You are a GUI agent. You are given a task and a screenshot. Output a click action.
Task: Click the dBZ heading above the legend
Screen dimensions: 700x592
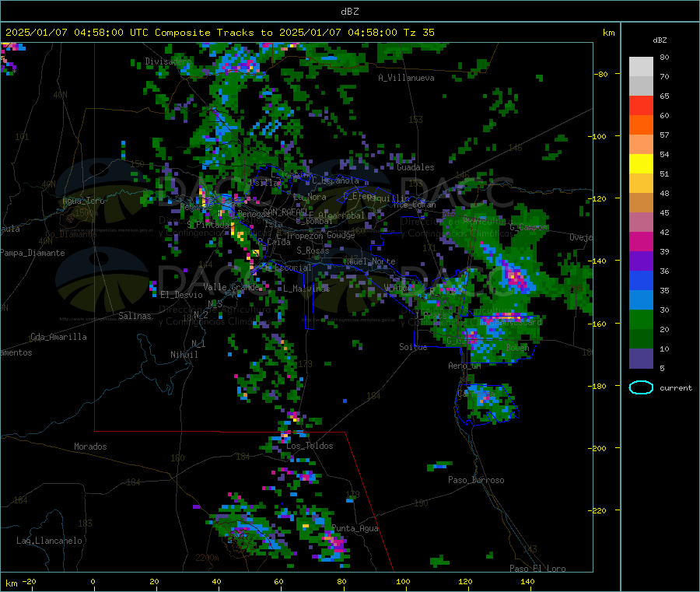click(x=660, y=40)
